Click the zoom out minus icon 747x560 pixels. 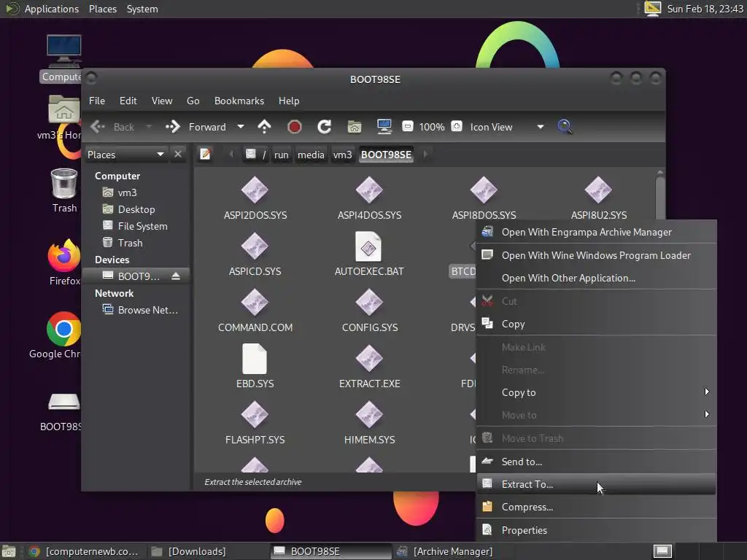pyautogui.click(x=407, y=127)
